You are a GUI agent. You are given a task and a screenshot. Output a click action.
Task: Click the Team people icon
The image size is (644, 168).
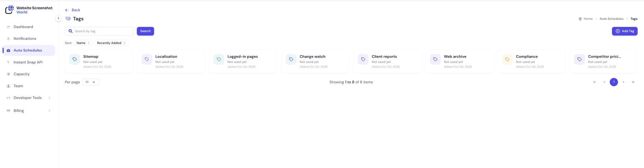click(x=9, y=86)
